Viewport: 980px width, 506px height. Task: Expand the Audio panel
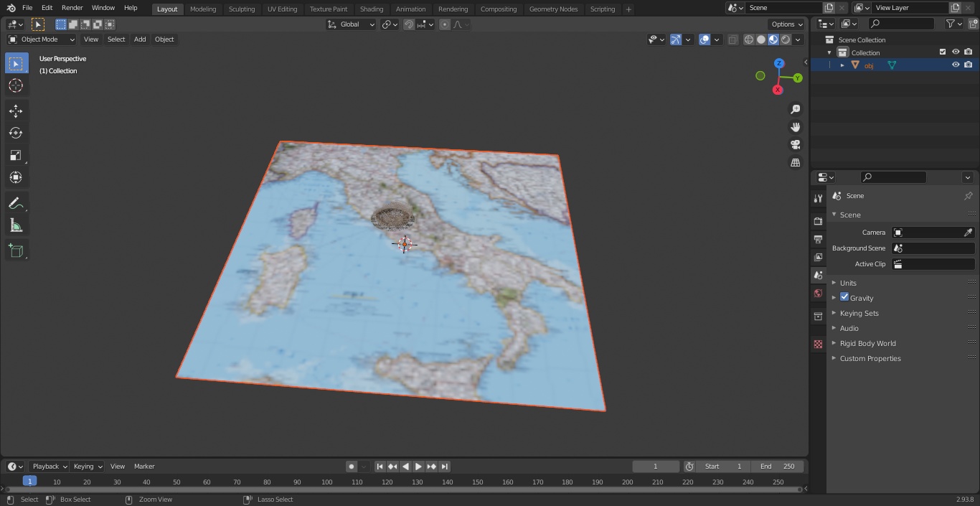point(849,328)
